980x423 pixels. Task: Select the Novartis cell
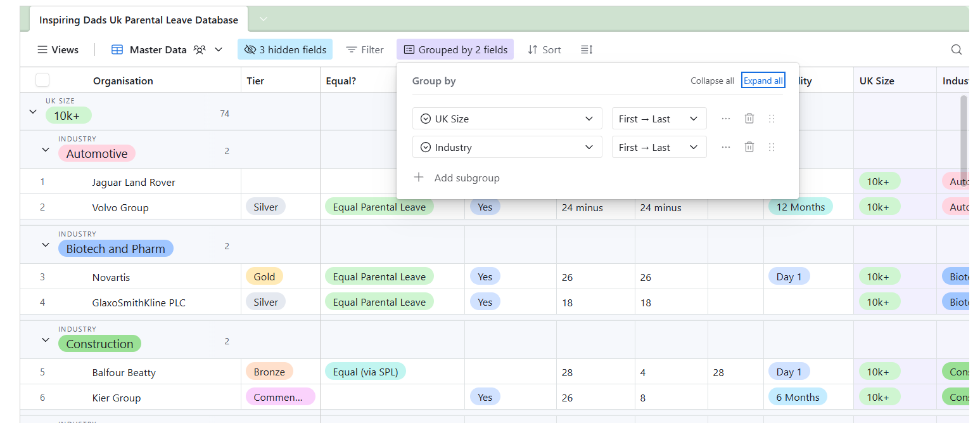click(111, 277)
